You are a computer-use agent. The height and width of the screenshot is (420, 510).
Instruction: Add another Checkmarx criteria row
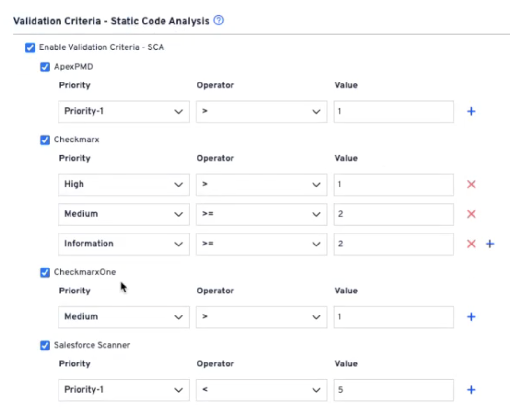[x=489, y=244]
